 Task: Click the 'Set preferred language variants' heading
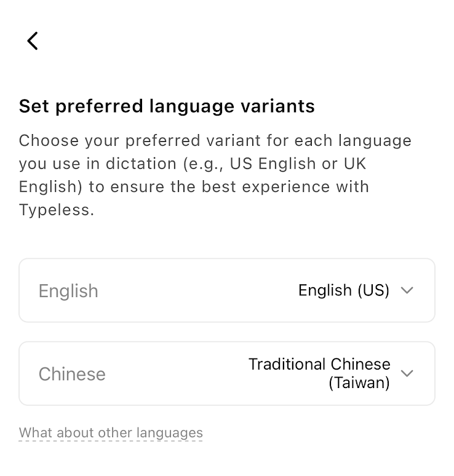(167, 106)
